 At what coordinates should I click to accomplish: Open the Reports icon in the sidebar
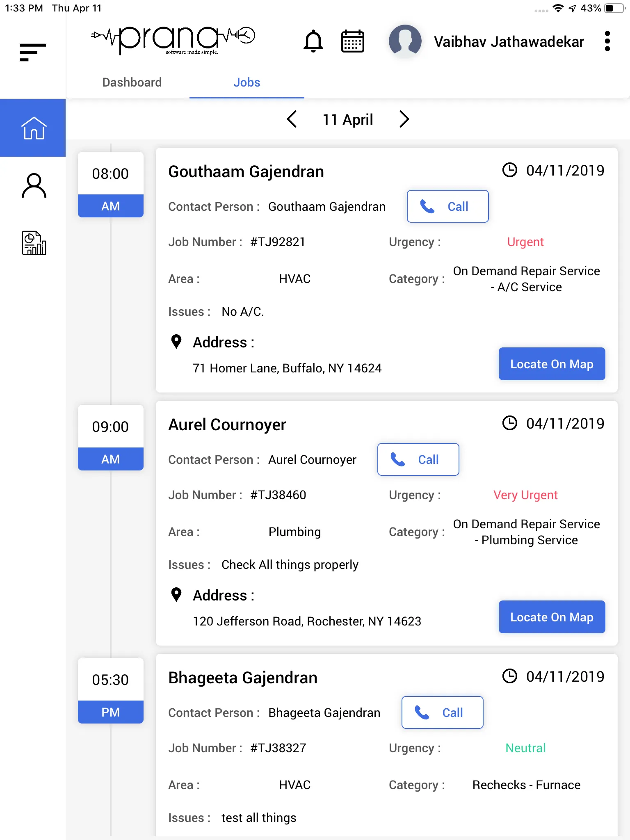[33, 244]
